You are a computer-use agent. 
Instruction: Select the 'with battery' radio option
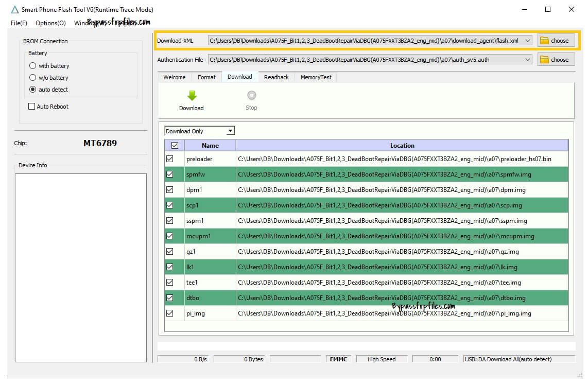click(33, 66)
